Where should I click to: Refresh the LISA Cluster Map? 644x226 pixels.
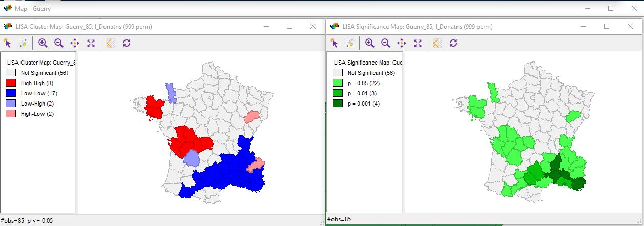point(126,43)
